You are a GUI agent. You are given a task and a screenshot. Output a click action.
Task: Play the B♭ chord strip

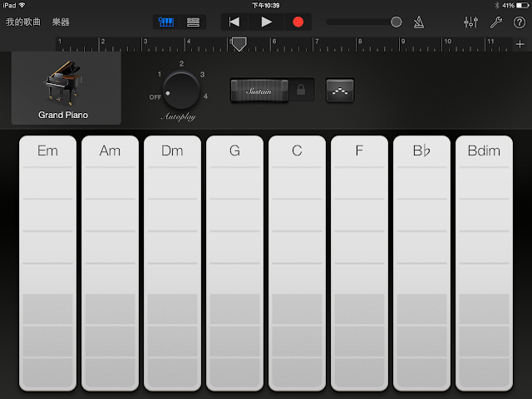click(x=421, y=264)
